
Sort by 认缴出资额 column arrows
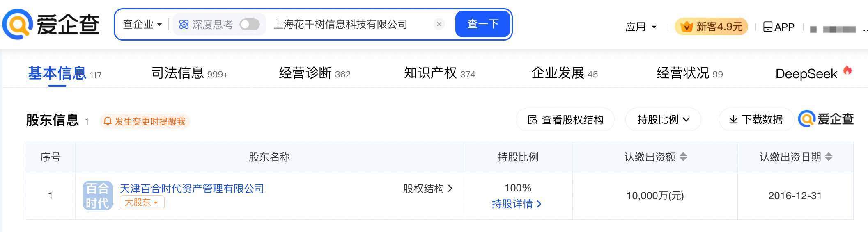[683, 157]
